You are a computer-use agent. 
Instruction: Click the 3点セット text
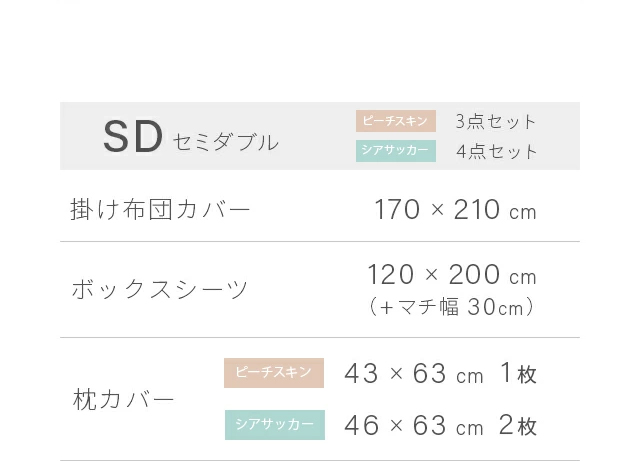click(x=496, y=122)
